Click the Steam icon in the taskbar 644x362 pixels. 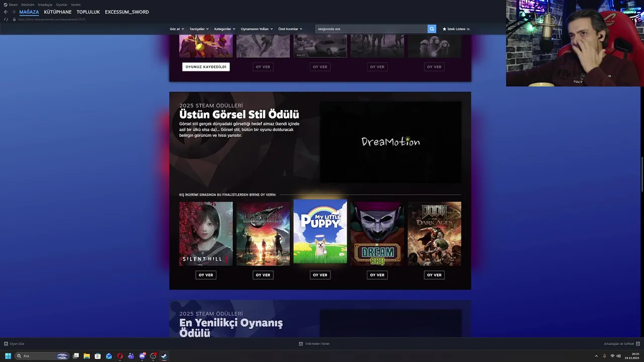[164, 356]
